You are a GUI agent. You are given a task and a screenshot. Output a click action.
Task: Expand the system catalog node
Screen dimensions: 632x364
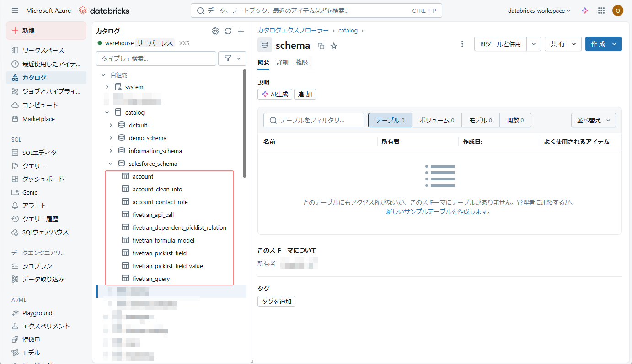[x=107, y=87]
